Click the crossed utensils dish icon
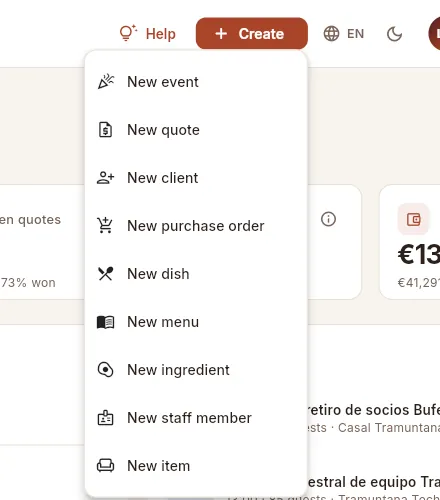Image resolution: width=440 pixels, height=500 pixels. (x=105, y=274)
